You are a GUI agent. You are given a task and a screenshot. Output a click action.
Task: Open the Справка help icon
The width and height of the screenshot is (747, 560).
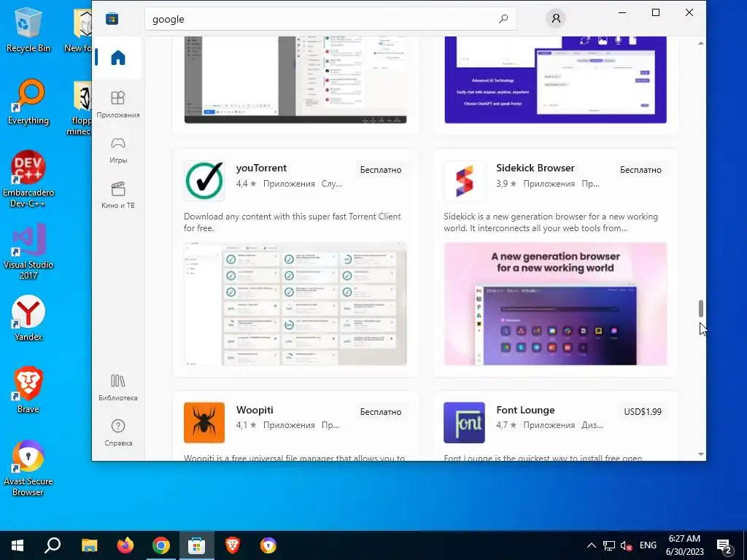point(117,432)
